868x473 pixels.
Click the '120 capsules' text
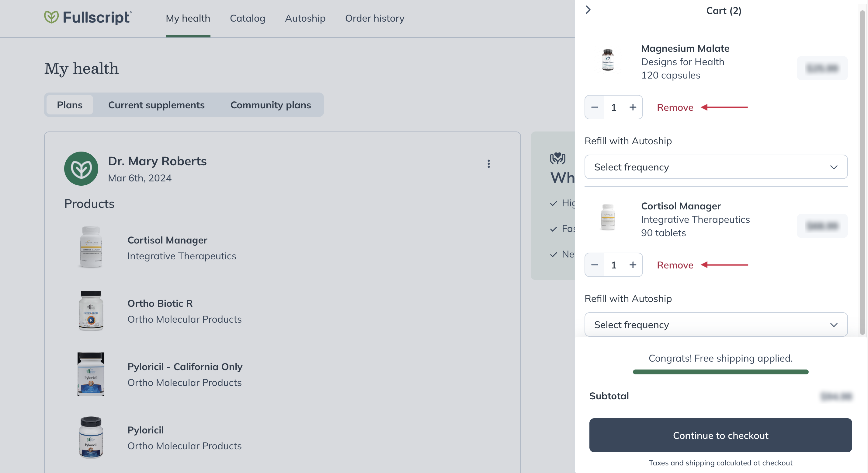coord(671,75)
